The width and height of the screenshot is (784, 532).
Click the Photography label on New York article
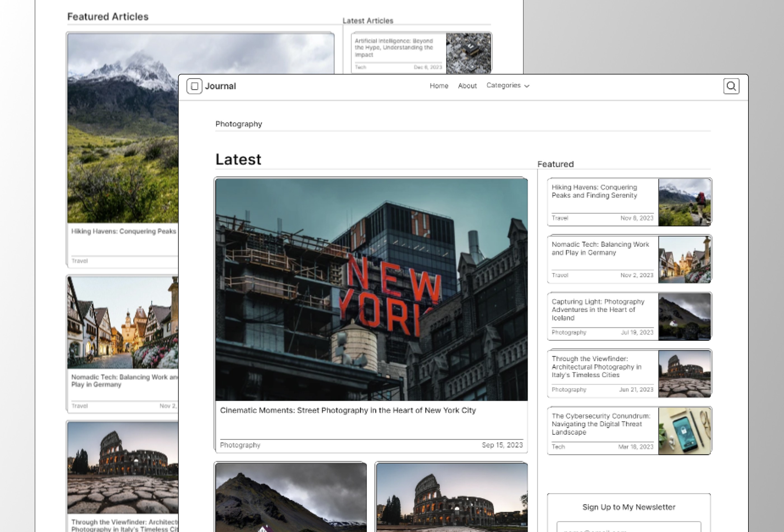[x=240, y=445]
